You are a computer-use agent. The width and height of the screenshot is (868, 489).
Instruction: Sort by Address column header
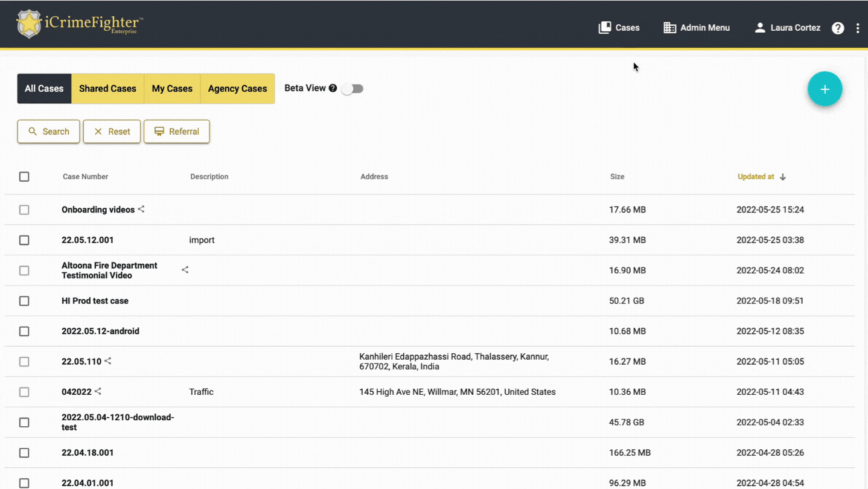pos(374,177)
